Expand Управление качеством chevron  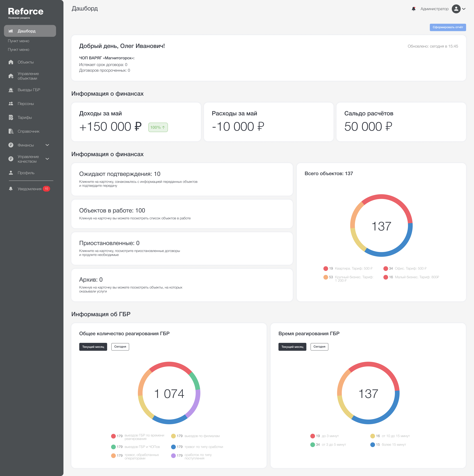point(47,159)
